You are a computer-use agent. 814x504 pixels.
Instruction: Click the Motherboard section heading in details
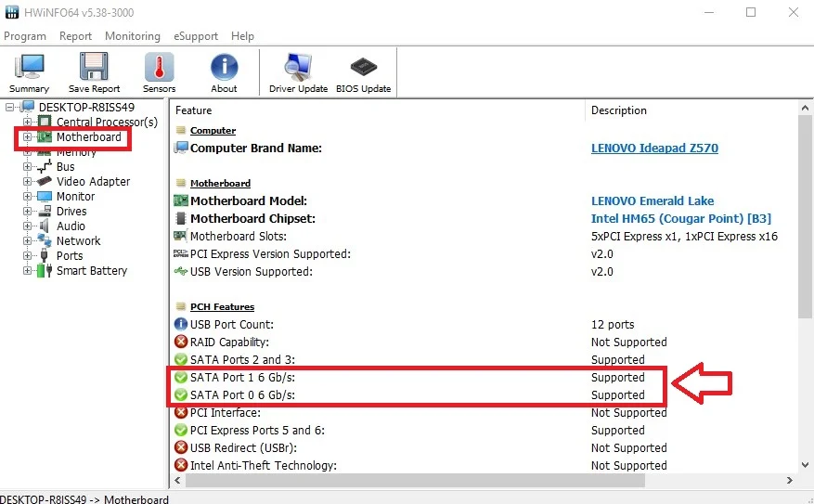(x=220, y=184)
